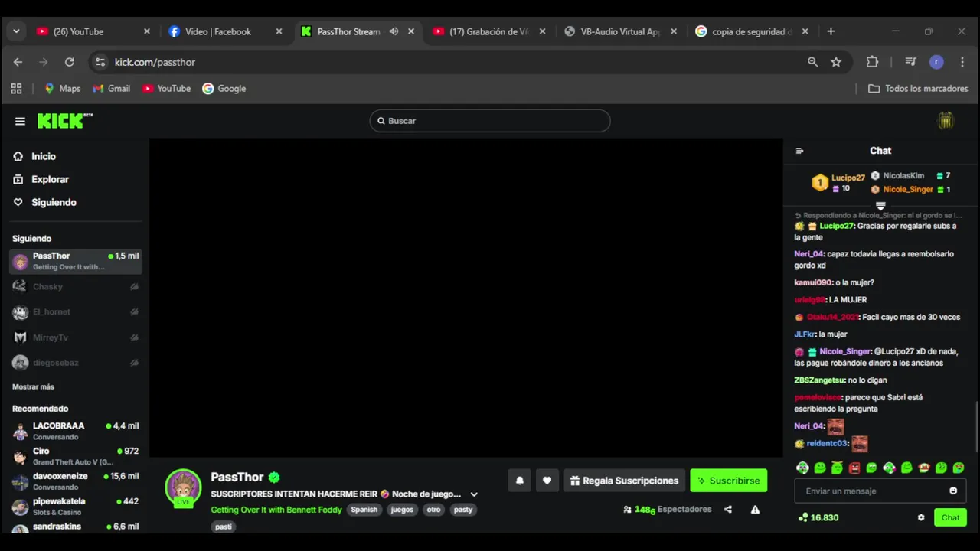This screenshot has width=980, height=551.
Task: Open the Google bookmark
Action: click(224, 89)
